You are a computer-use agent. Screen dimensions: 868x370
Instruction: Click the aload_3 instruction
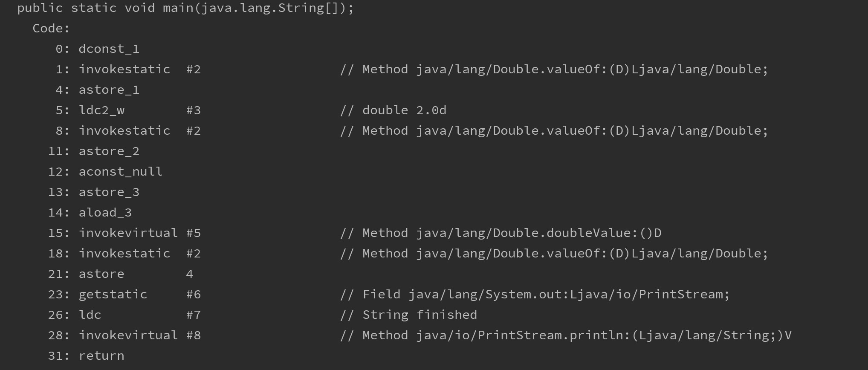[x=105, y=213]
